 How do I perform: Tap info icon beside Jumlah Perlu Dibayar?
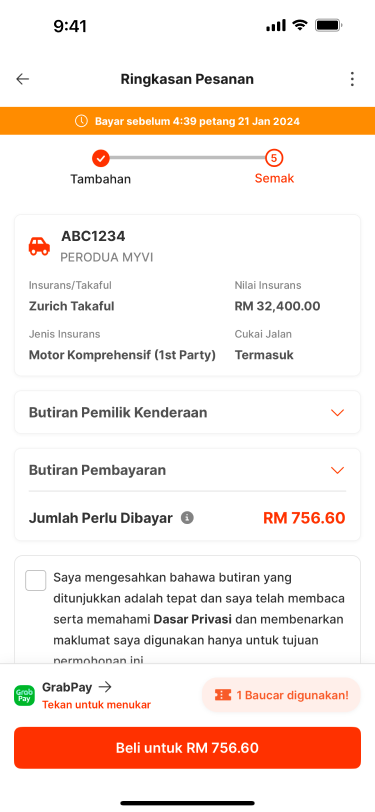[x=188, y=517]
